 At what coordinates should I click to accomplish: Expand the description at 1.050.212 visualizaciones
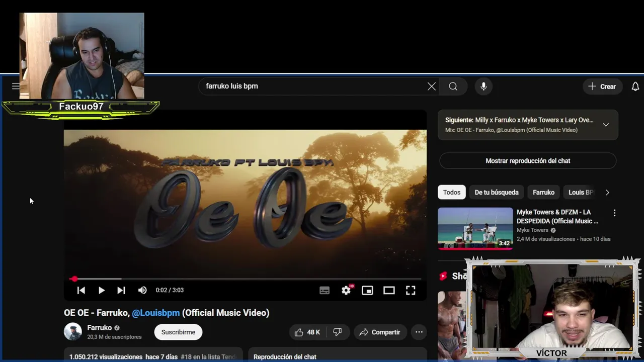click(x=153, y=355)
